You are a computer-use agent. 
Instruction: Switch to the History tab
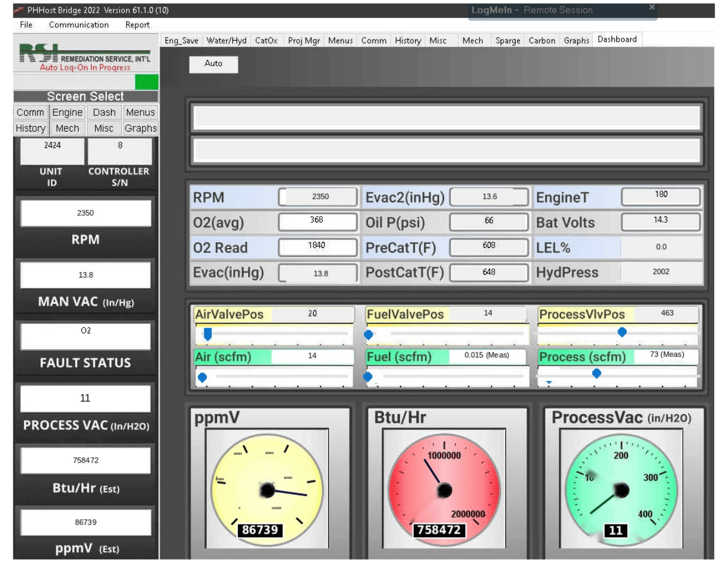[x=408, y=41]
